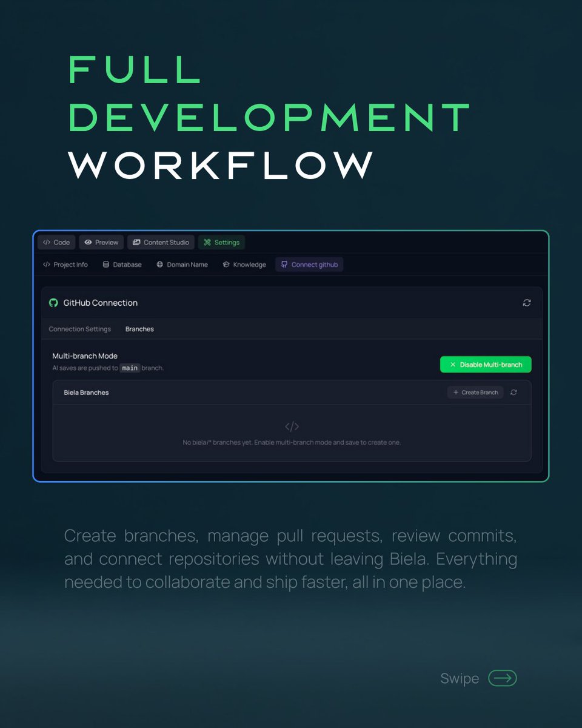Open Project Info settings section
Screen dimensions: 582x728
point(65,265)
